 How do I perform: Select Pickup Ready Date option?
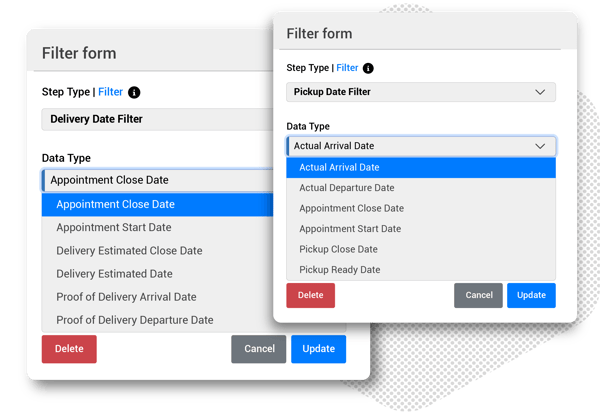click(340, 270)
